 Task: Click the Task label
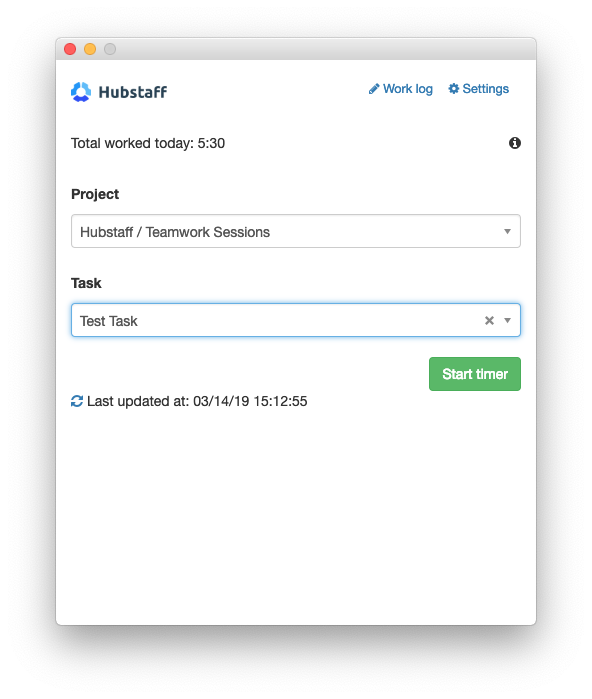click(x=86, y=283)
